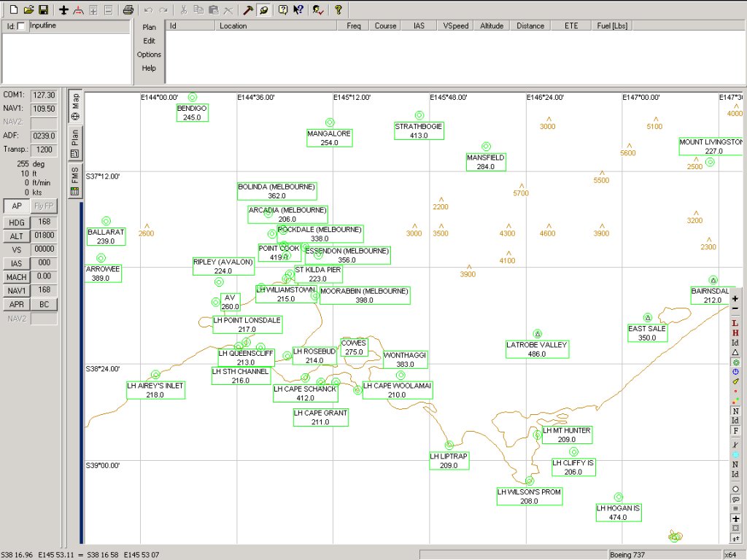Click the dotted rectangle selection icon

(x=735, y=528)
